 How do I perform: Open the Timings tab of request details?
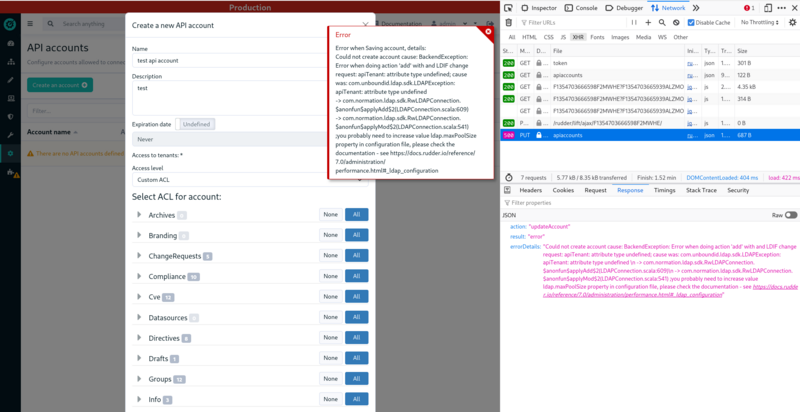pos(664,190)
